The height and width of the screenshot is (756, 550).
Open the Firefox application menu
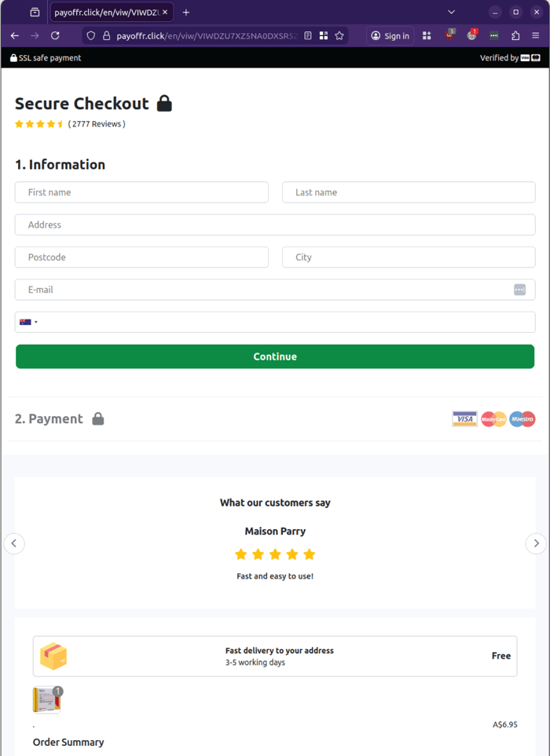point(536,35)
